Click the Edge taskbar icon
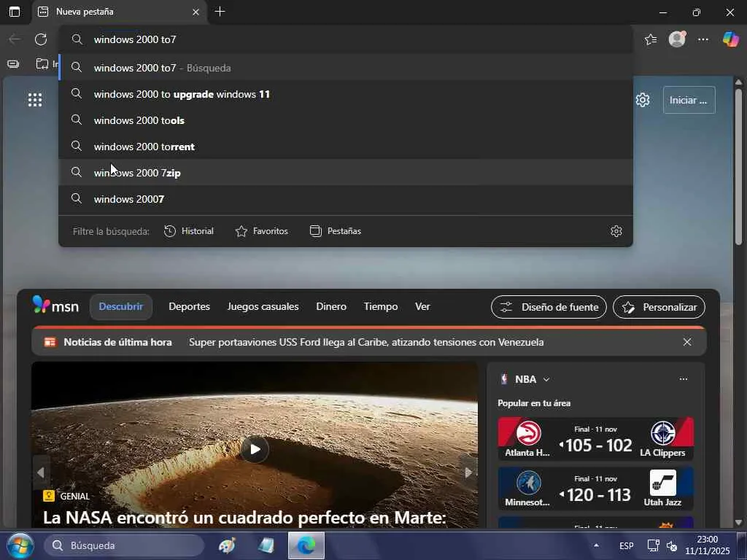 [x=306, y=545]
